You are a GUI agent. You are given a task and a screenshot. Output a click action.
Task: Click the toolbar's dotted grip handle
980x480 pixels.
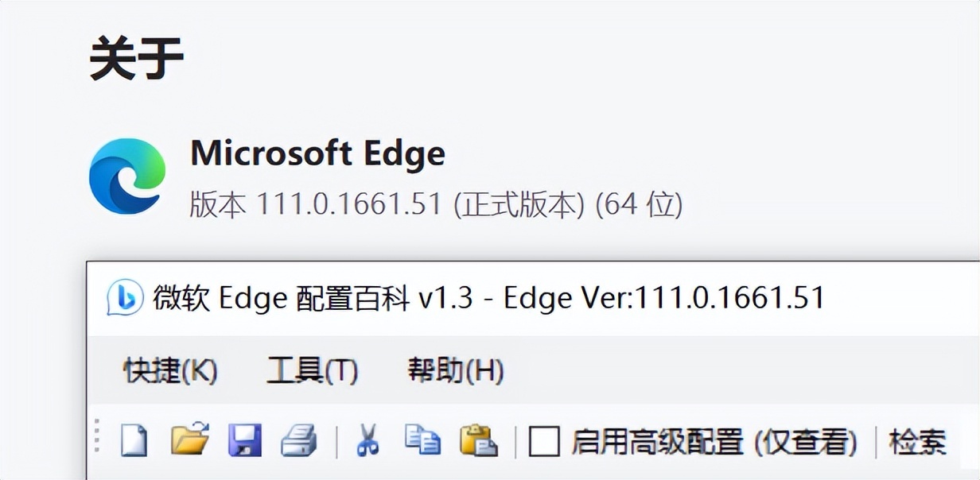click(98, 439)
